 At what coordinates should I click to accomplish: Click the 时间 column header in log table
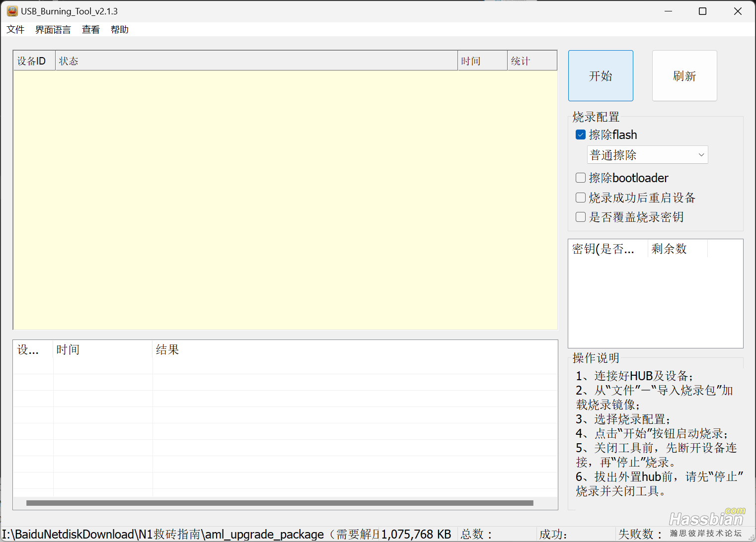click(x=103, y=349)
